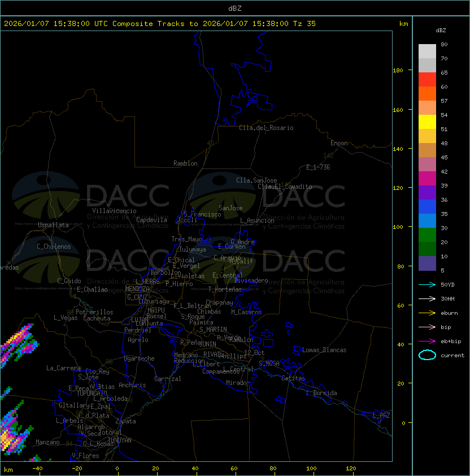
Task: Click the 'SanJose' map label near L_Asuncion
Action: (230, 208)
